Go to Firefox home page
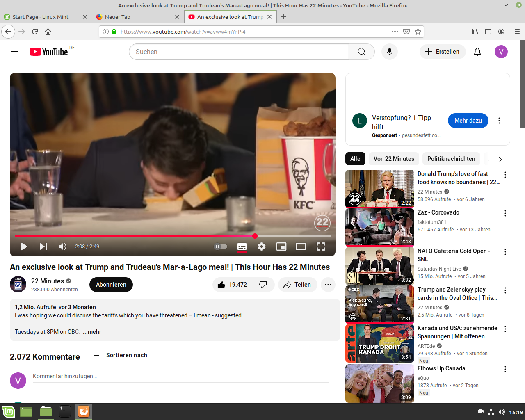Image resolution: width=525 pixels, height=420 pixels. point(48,32)
